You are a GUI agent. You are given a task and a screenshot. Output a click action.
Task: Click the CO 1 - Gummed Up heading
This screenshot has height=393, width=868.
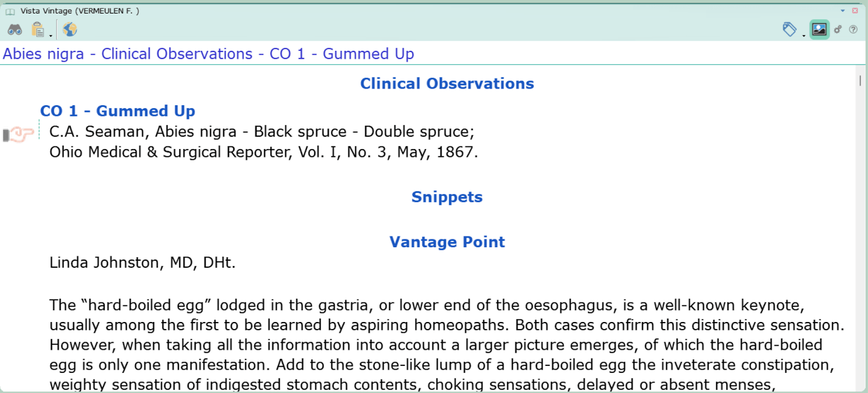click(118, 111)
